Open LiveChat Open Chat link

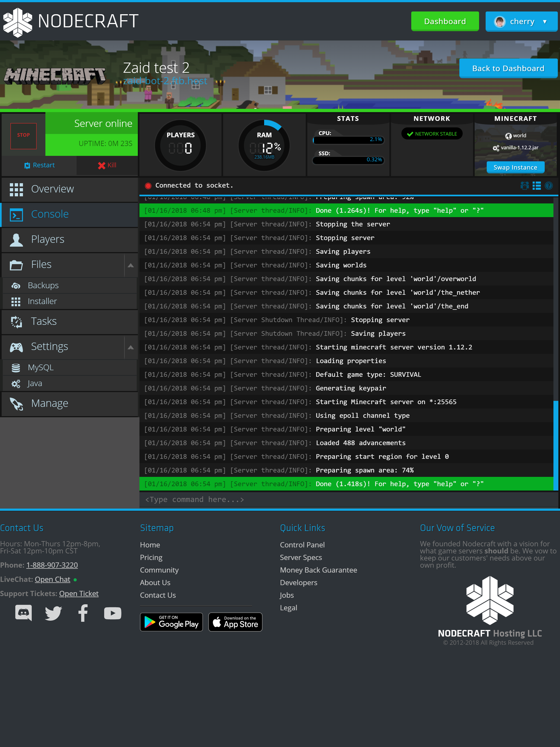(x=52, y=579)
